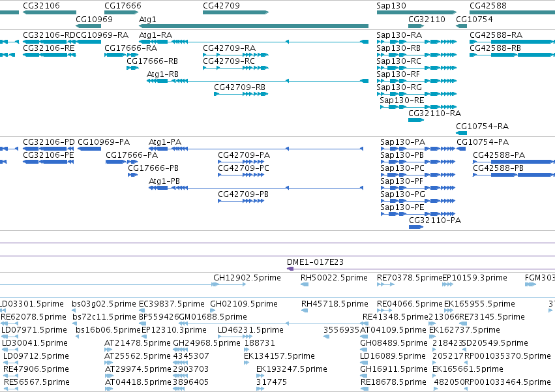The image size is (555, 392).
Task: Select protein CG42709-PA
Action: coord(241,162)
